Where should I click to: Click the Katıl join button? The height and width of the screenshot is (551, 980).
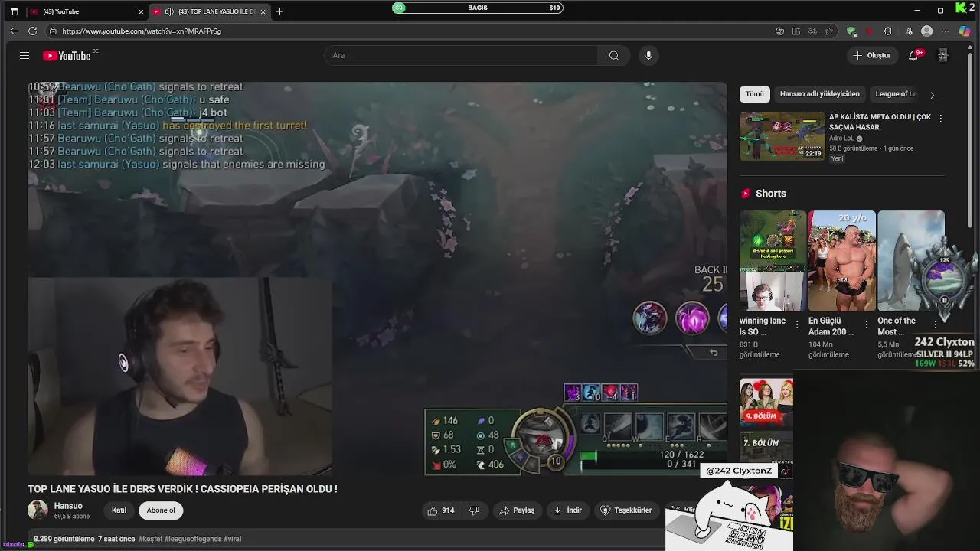(119, 510)
